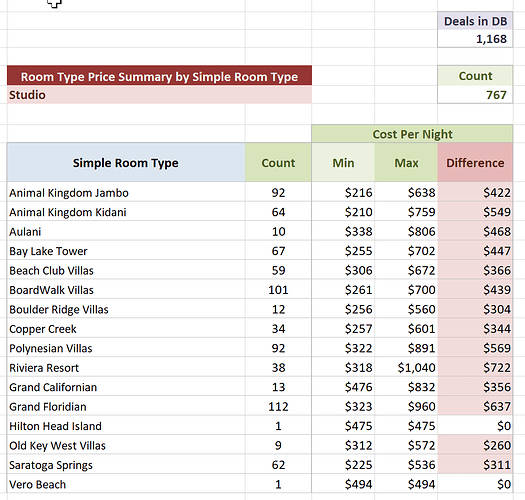Click the Cost Per Night header

point(412,134)
